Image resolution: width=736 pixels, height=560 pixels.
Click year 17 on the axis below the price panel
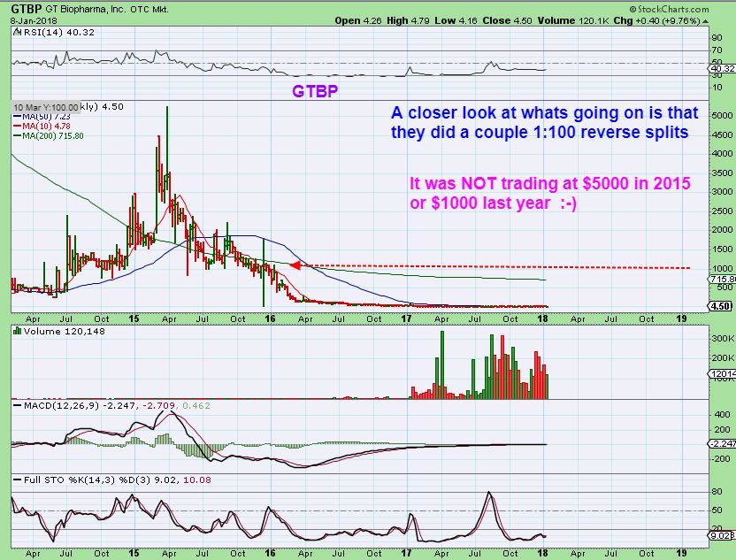[406, 318]
